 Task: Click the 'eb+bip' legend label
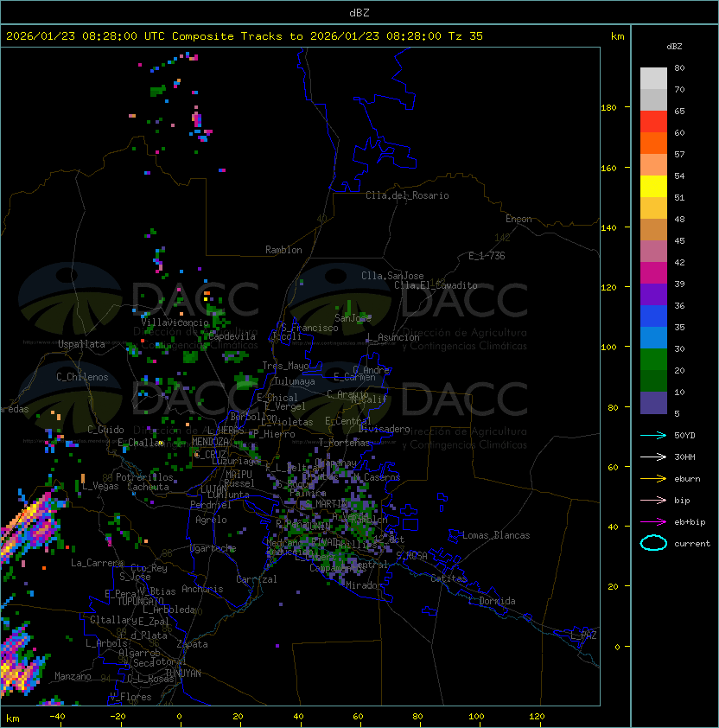(690, 522)
